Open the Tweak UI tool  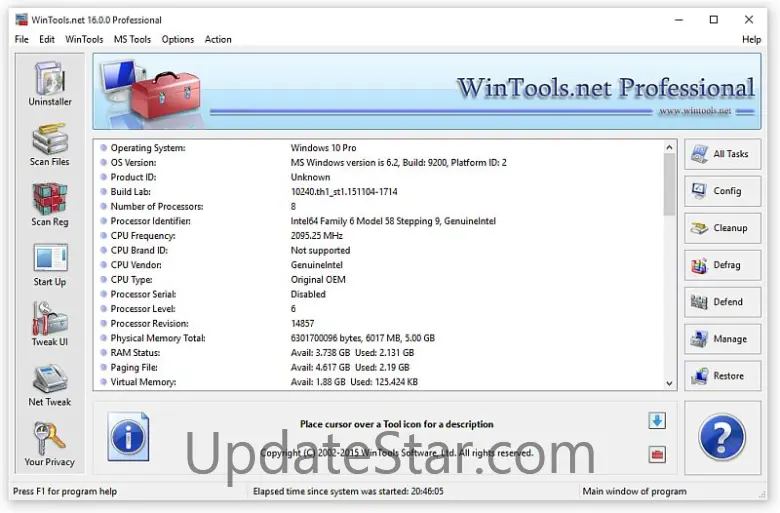[x=50, y=324]
